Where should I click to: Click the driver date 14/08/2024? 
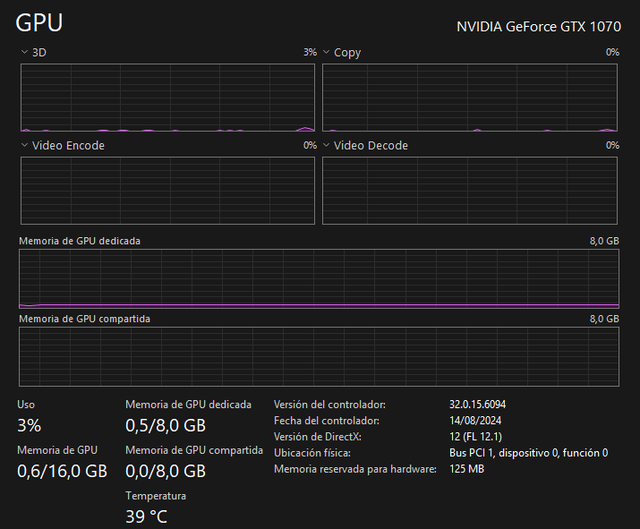[x=475, y=421]
